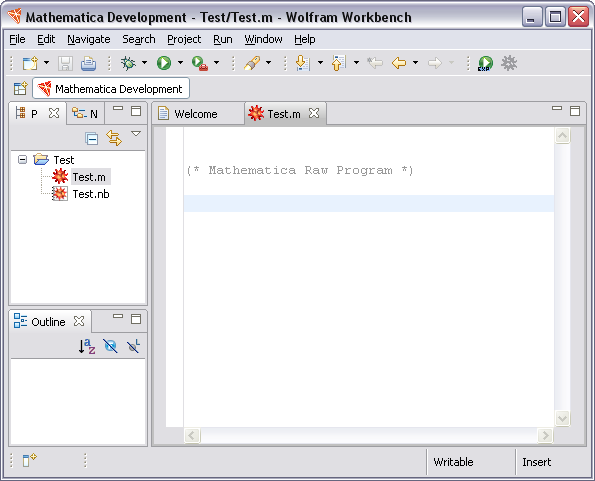Click the green Run button icon
The height and width of the screenshot is (481, 595).
[x=164, y=63]
